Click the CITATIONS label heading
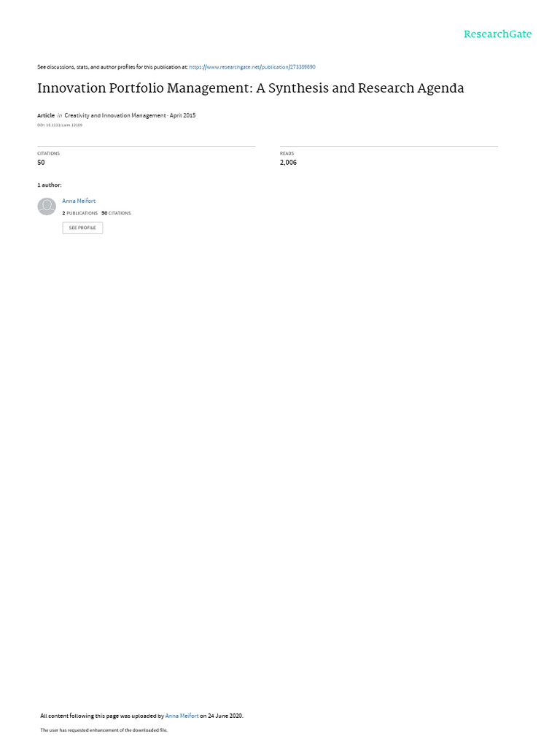The width and height of the screenshot is (560, 747). point(49,153)
